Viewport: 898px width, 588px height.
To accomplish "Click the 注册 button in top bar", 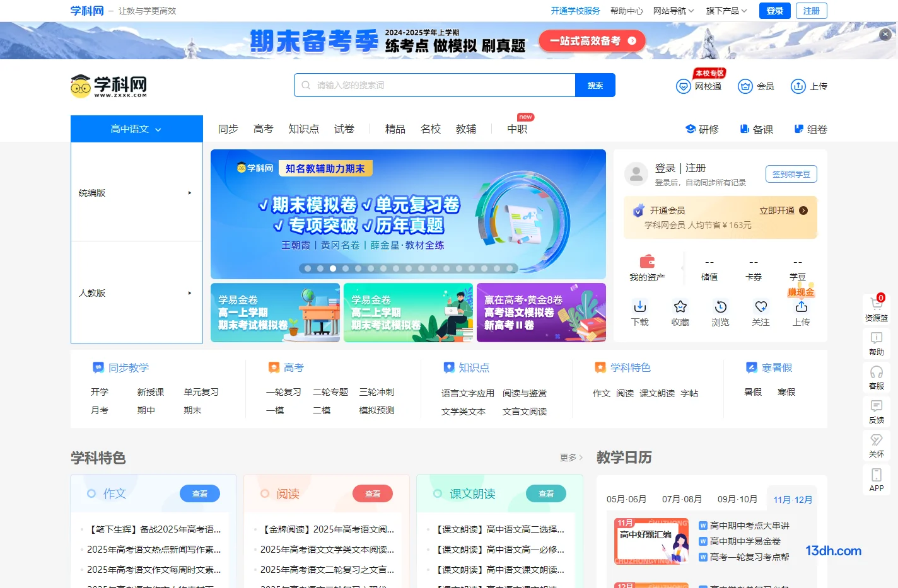I will point(812,11).
